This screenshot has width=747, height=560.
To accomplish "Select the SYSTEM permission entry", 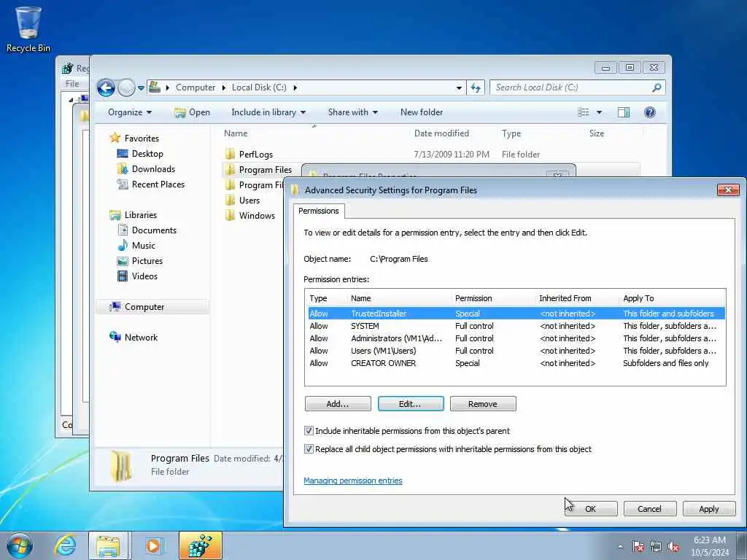I will (515, 326).
